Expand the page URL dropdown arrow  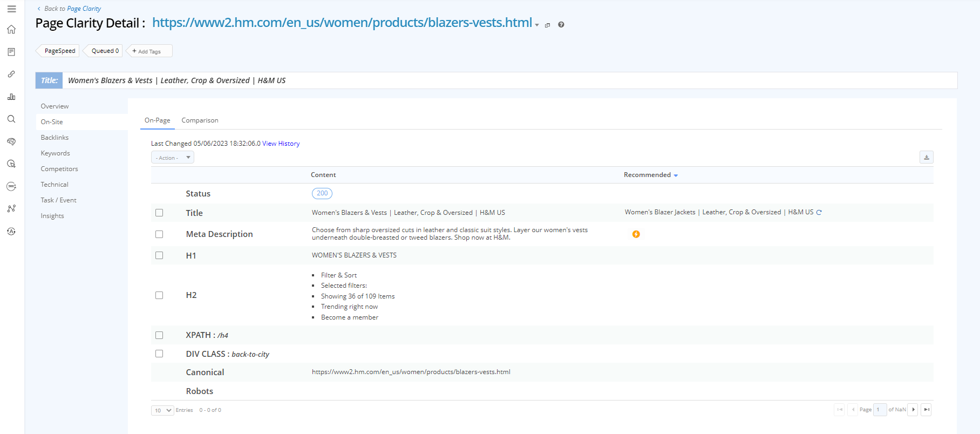[537, 25]
